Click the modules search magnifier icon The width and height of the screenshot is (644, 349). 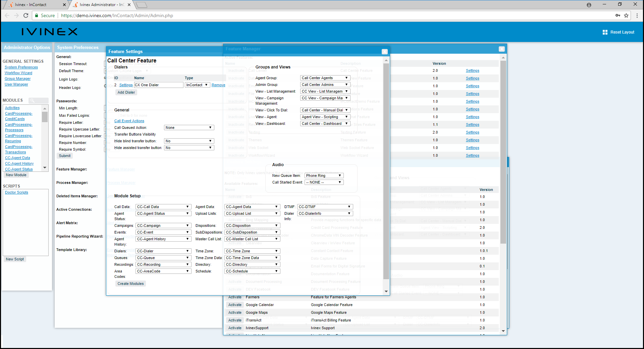(33, 100)
